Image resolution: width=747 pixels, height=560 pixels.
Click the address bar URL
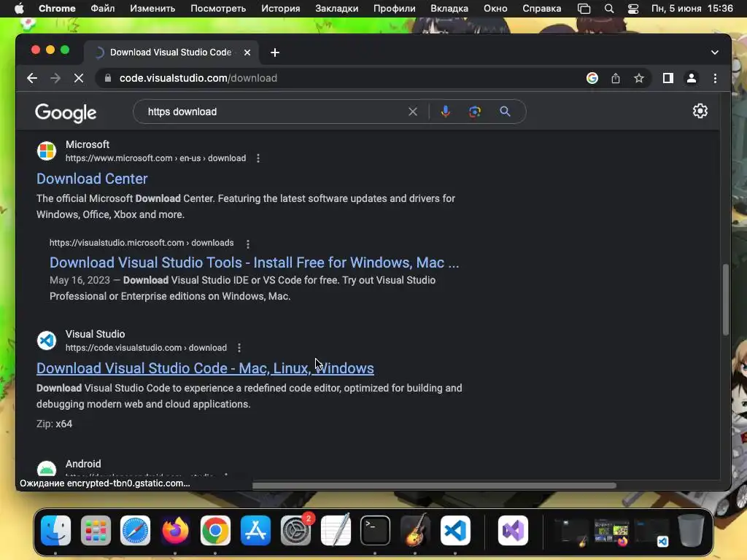pos(198,78)
